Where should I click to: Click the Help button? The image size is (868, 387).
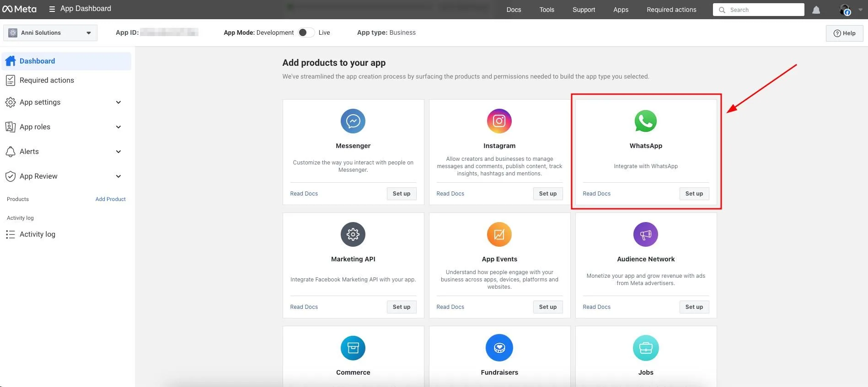(x=844, y=33)
